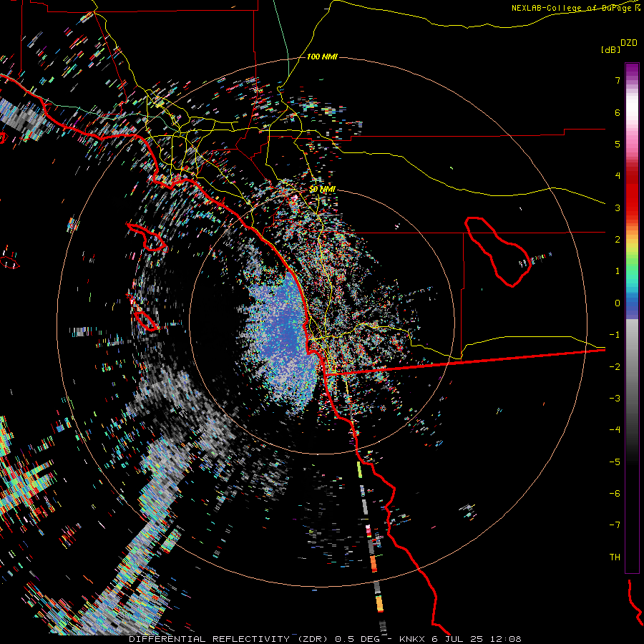Click the "6" value on the dB scale
644x644 pixels.
tap(618, 112)
